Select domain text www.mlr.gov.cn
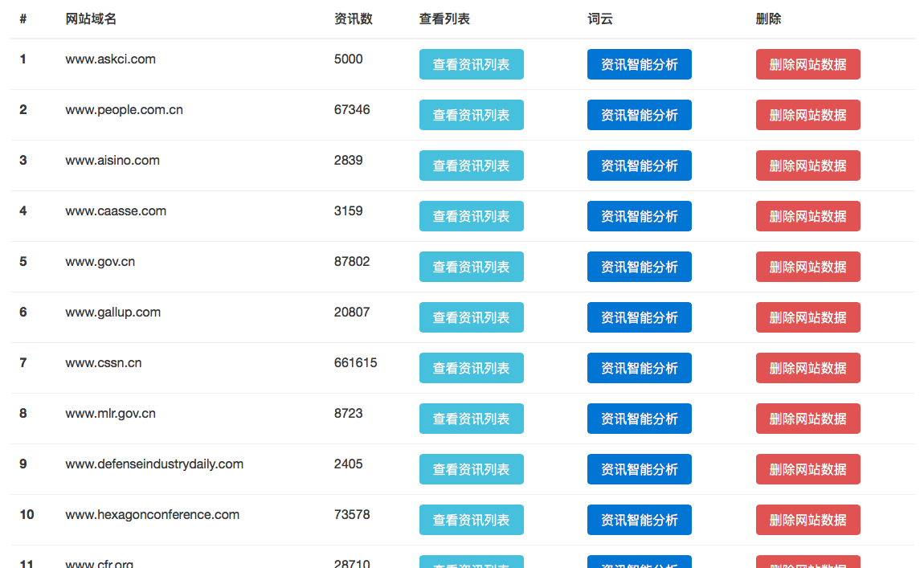The width and height of the screenshot is (924, 568). click(x=110, y=414)
